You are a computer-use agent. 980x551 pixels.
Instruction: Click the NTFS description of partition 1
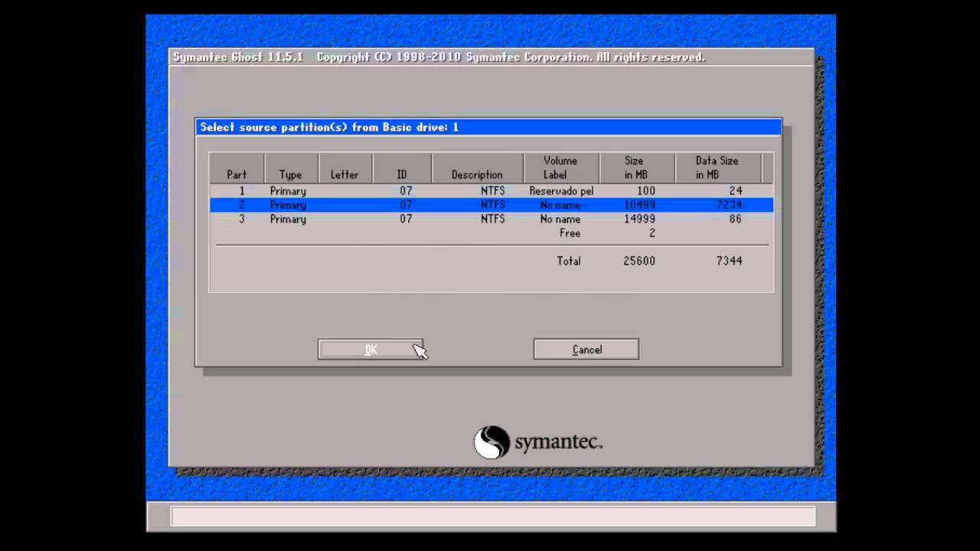[493, 191]
